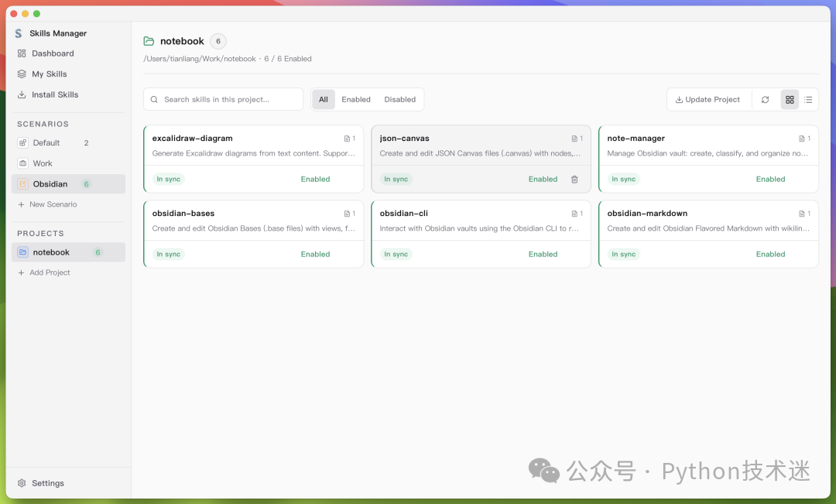This screenshot has height=504, width=836.
Task: Open the note-manager skill card
Action: pos(708,159)
